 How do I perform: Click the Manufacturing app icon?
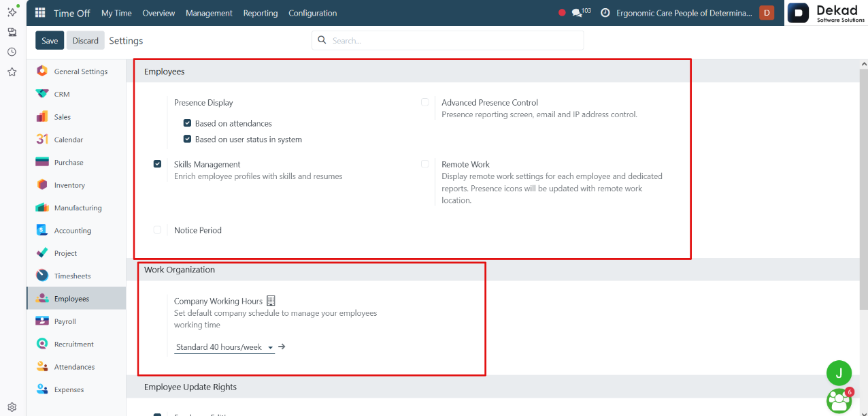click(42, 208)
